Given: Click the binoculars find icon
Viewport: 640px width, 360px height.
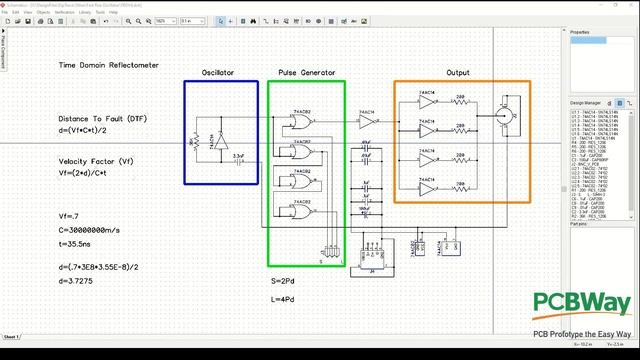Looking at the screenshot, I should point(252,21).
